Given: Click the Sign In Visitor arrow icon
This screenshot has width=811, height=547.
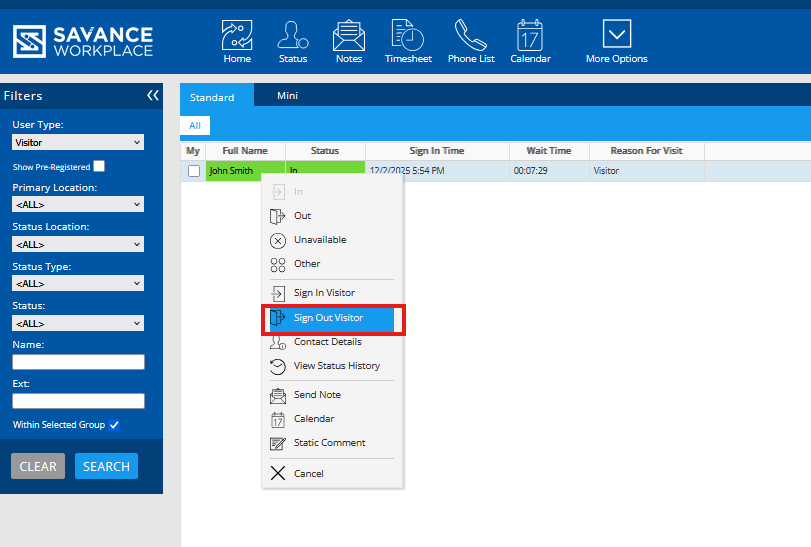Looking at the screenshot, I should pyautogui.click(x=278, y=294).
